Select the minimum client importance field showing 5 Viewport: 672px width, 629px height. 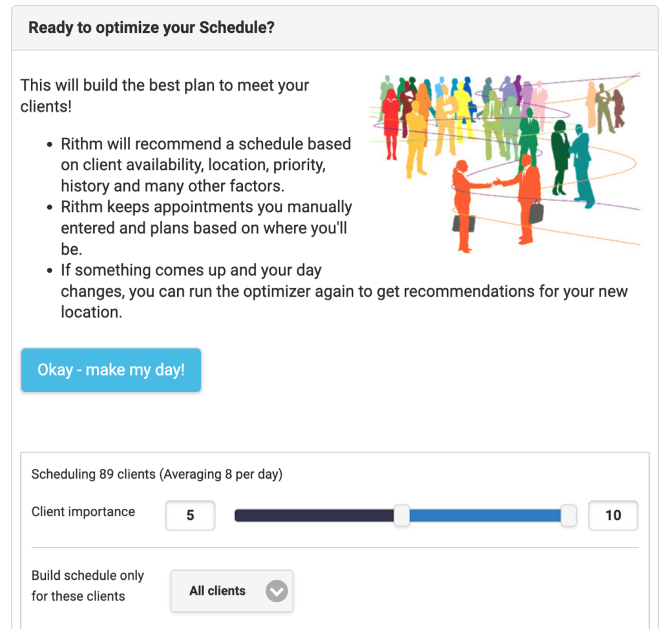click(x=190, y=515)
